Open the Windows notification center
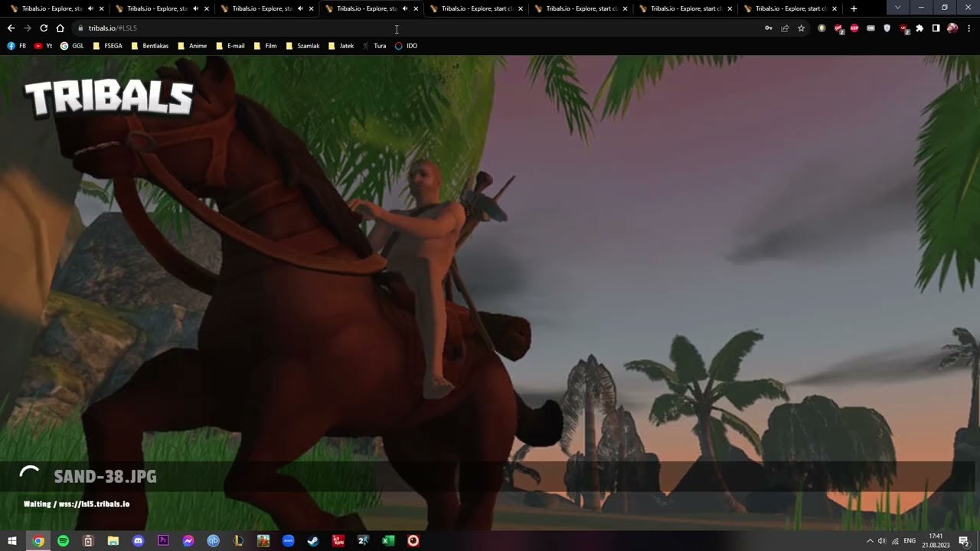Image resolution: width=980 pixels, height=551 pixels. (x=963, y=541)
